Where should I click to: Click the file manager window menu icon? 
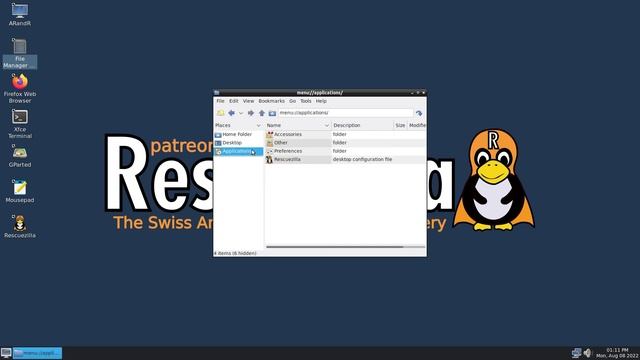pos(217,93)
